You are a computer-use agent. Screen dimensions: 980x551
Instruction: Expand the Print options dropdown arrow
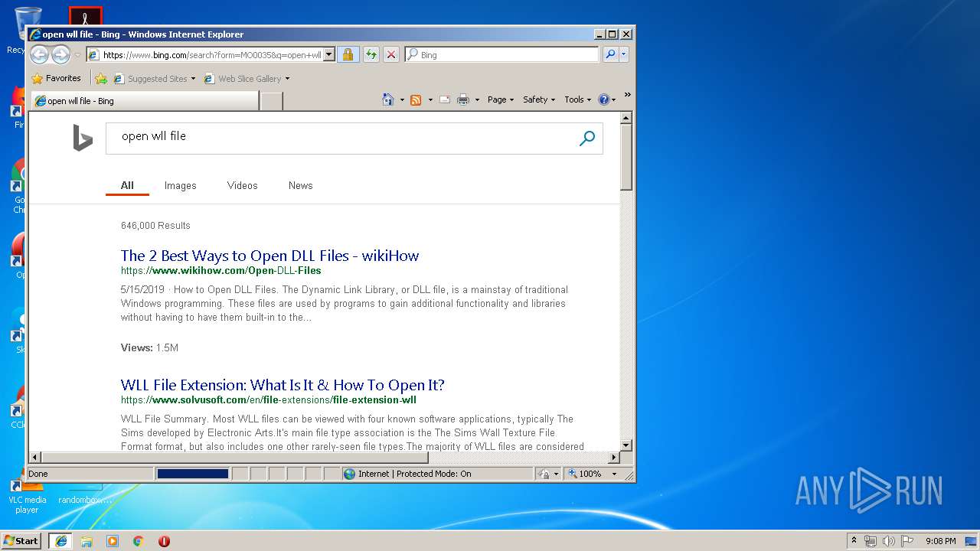click(x=477, y=99)
